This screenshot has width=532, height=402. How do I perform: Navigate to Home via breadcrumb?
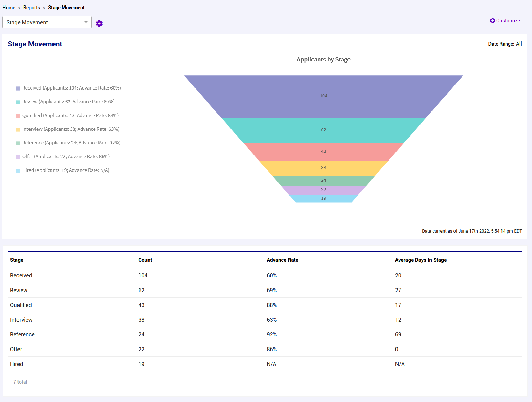tap(9, 7)
